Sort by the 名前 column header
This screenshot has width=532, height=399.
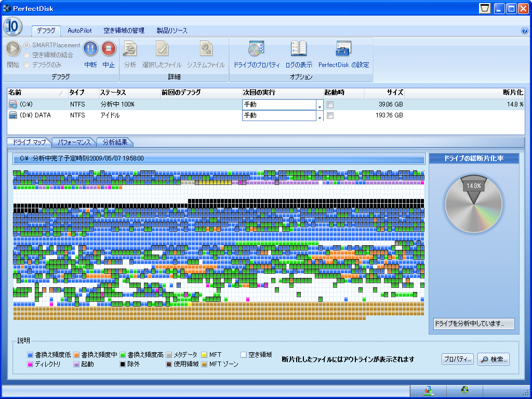click(x=37, y=92)
